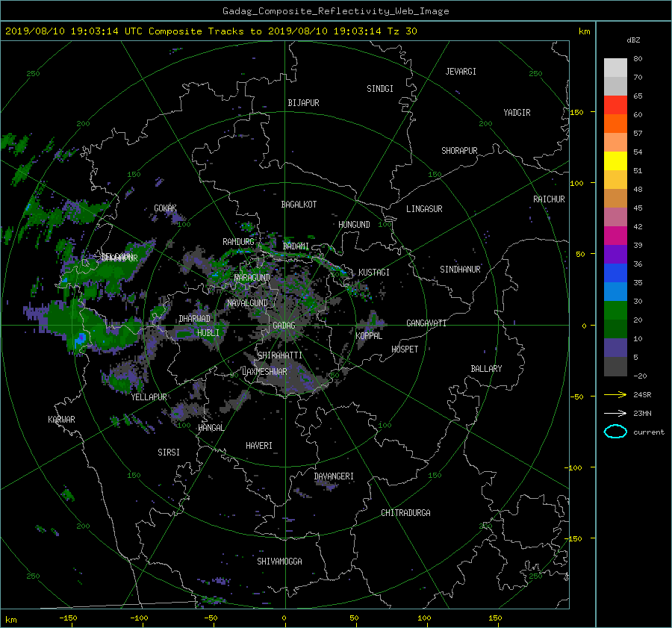The height and width of the screenshot is (628, 672).
Task: Click the CHITRADURGA city label
Action: click(x=405, y=513)
